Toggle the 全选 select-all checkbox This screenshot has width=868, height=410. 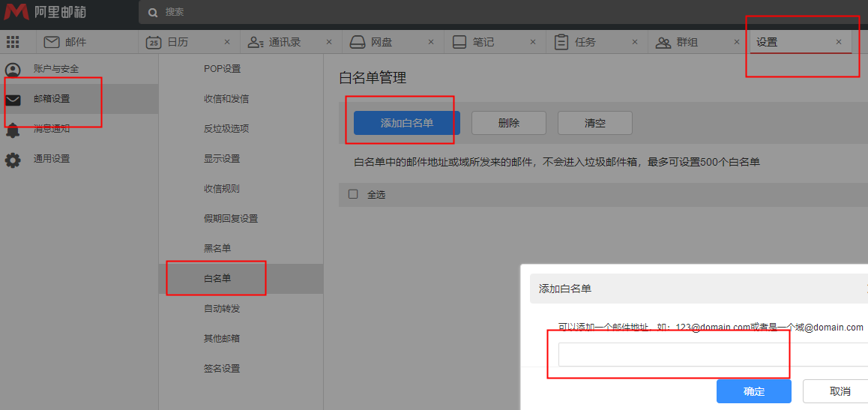(353, 194)
